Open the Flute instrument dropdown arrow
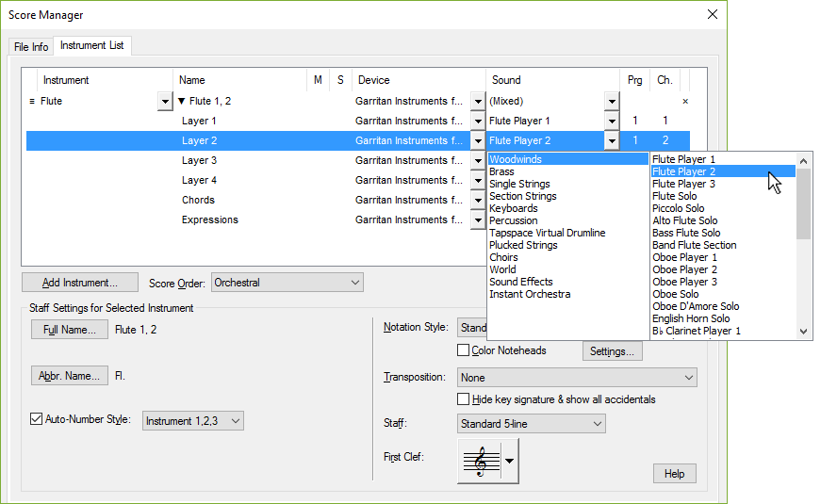The image size is (837, 504). [165, 102]
